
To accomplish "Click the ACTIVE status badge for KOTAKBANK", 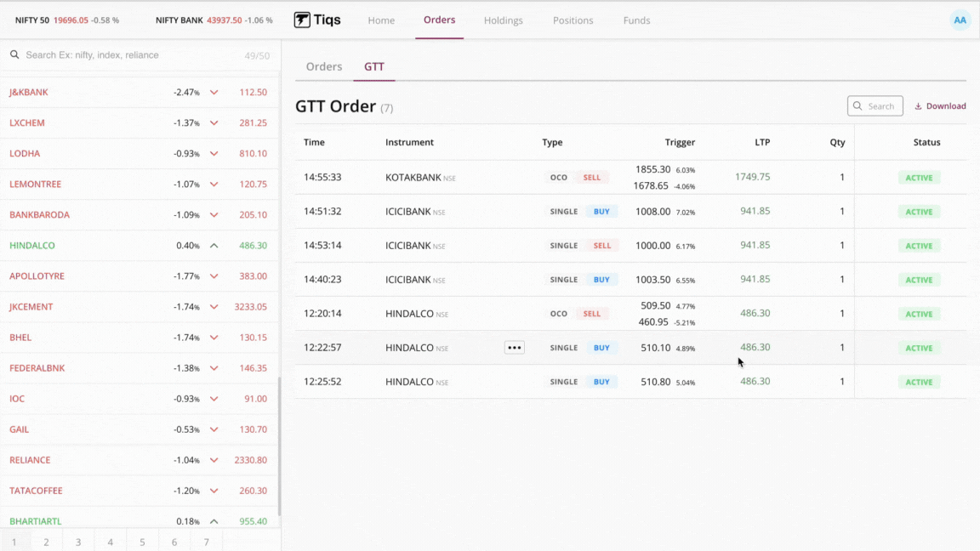I will 919,178.
